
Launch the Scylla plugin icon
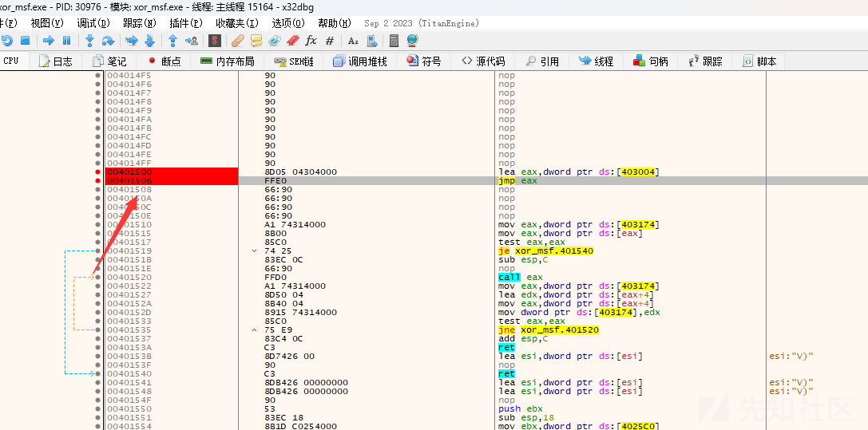[x=215, y=41]
